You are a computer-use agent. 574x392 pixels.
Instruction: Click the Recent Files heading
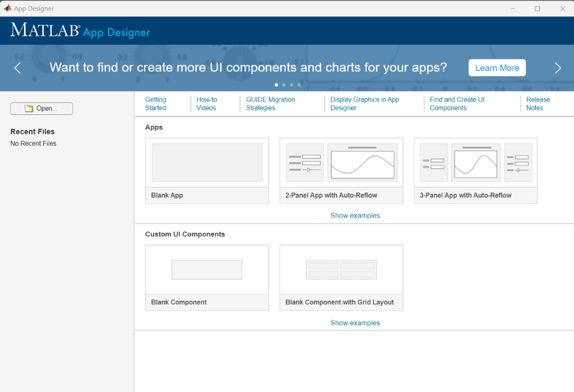(x=32, y=132)
